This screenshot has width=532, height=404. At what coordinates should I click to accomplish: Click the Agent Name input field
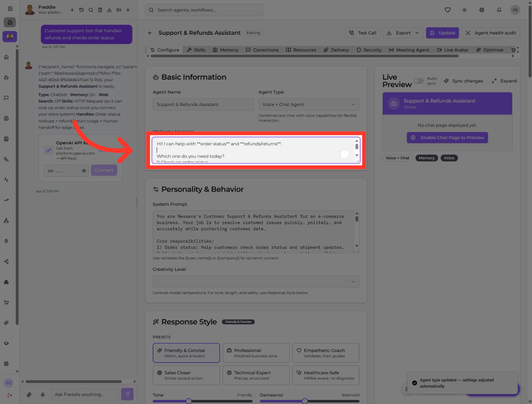pos(203,104)
